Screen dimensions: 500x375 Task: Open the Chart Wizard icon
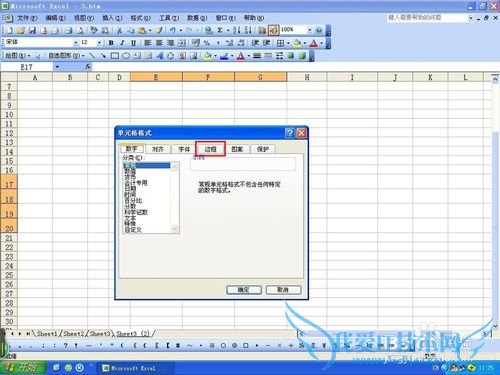point(262,30)
